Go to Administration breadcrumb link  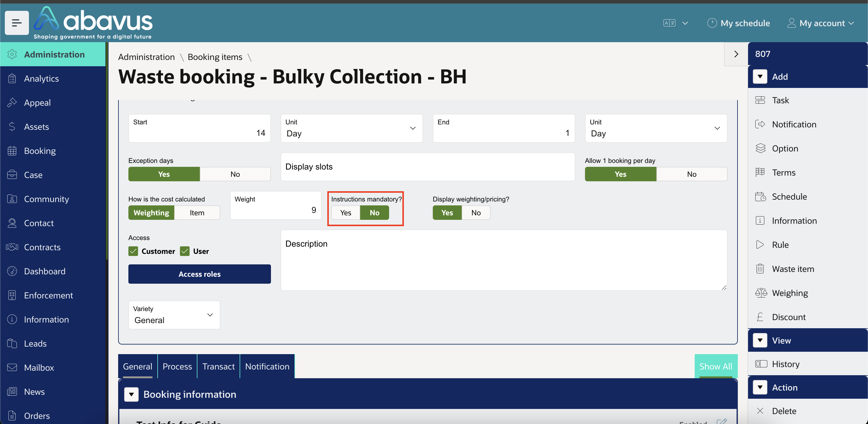tap(146, 57)
